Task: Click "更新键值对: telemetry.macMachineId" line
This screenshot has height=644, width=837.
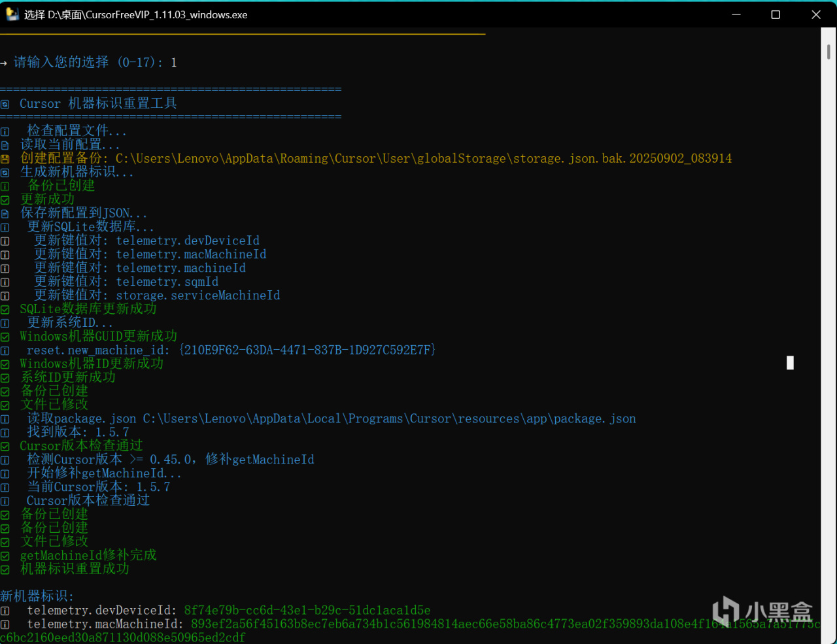Action: point(150,254)
